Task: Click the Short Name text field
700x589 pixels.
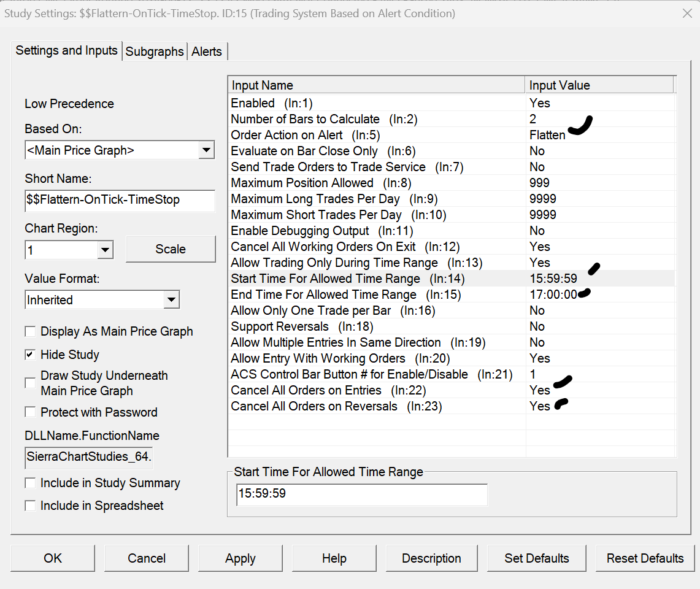Action: [x=120, y=200]
